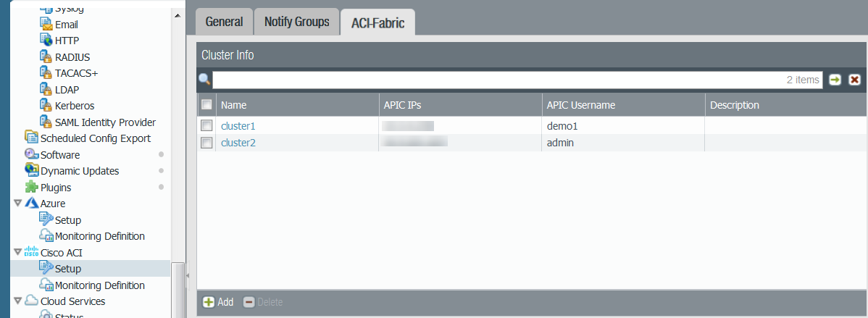868x318 pixels.
Task: Sort by the APIC Username column header
Action: (x=623, y=104)
